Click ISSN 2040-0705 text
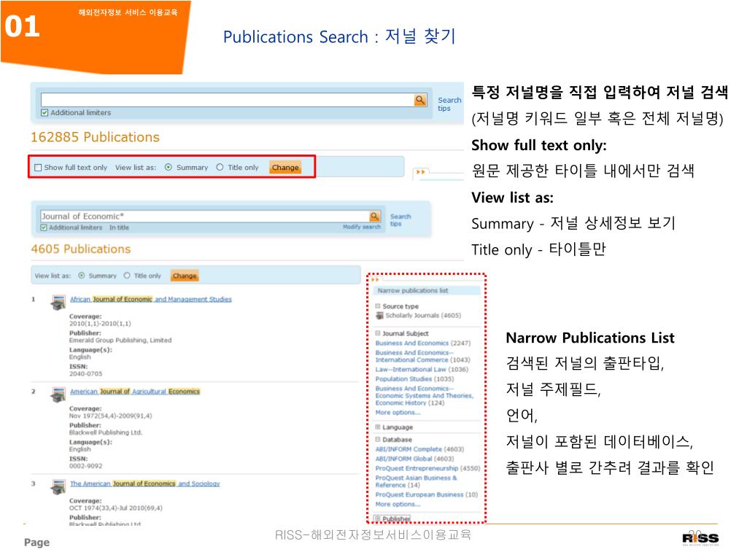 coord(86,374)
